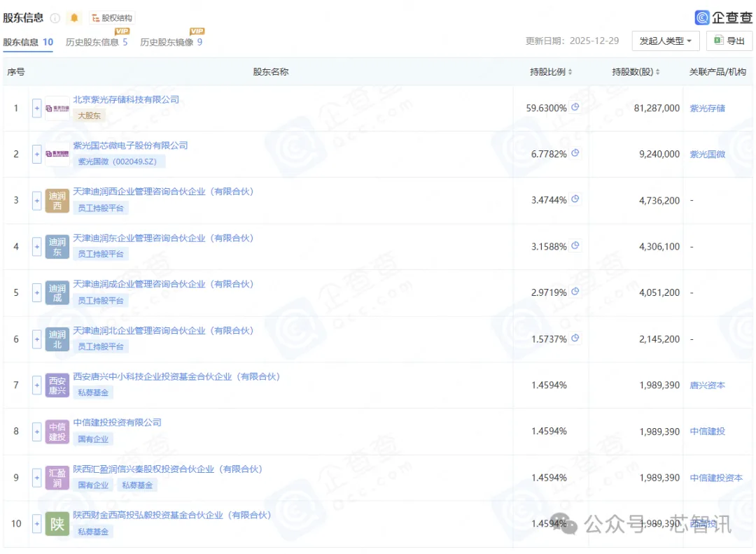Expand row 3 天津迪润西 plus button
Viewport: 756px width, 554px height.
pyautogui.click(x=36, y=200)
